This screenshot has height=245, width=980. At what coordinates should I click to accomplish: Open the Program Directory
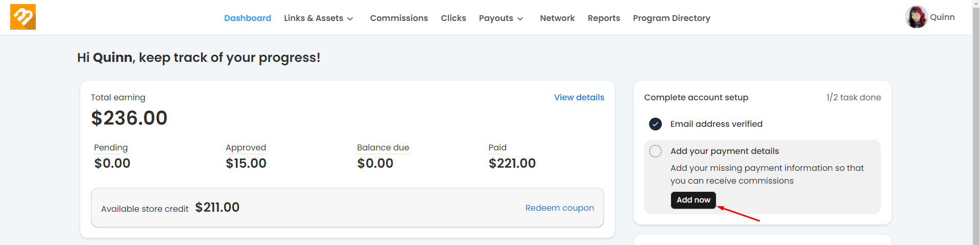(x=672, y=18)
